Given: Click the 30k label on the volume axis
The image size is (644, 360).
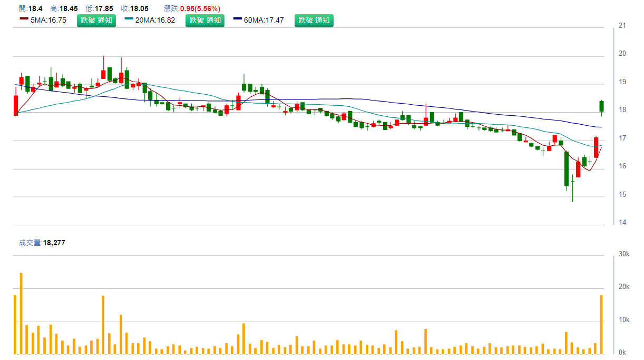Looking at the screenshot, I should point(624,254).
